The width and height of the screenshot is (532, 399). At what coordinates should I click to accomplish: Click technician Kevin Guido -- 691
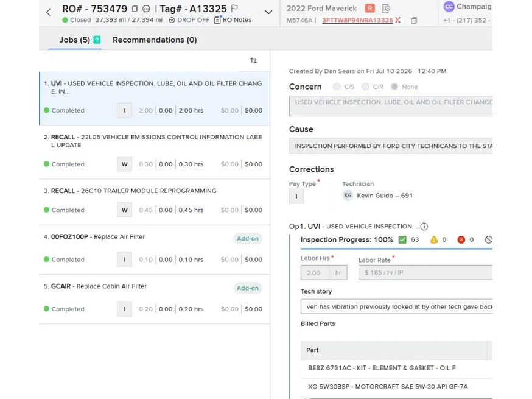pyautogui.click(x=385, y=196)
